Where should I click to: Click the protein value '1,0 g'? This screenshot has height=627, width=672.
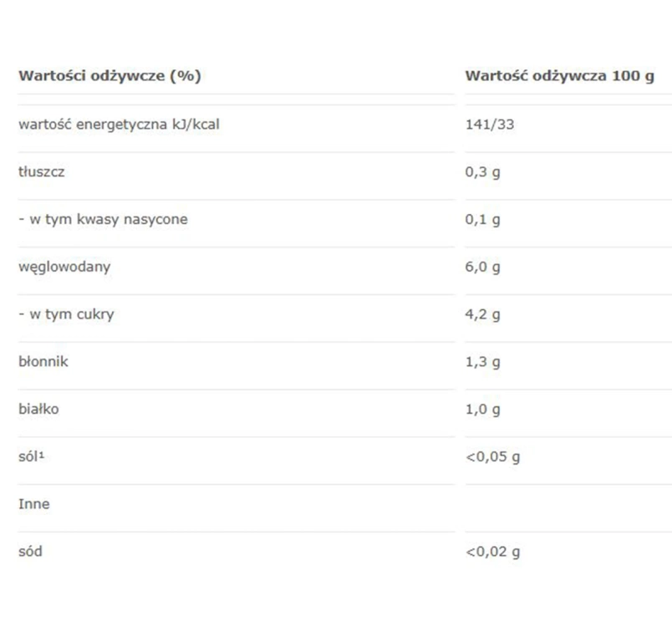point(482,410)
